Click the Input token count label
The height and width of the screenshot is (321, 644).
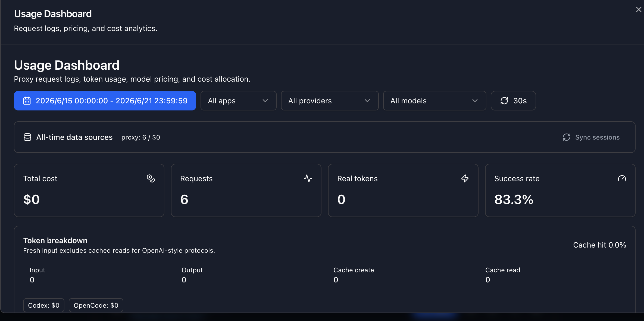tap(37, 270)
